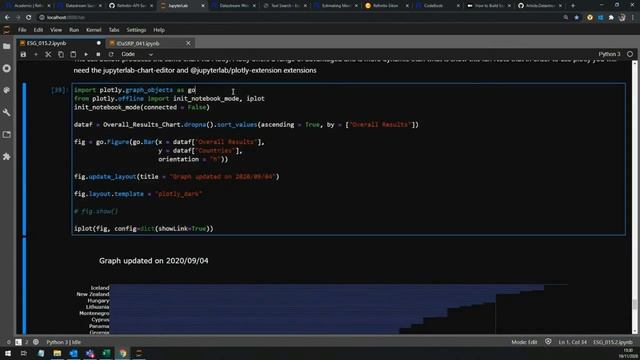Screen dimensions: 640x360
Task: Click the "Graph updated on 2020/09/04" chart title
Action: (x=153, y=261)
